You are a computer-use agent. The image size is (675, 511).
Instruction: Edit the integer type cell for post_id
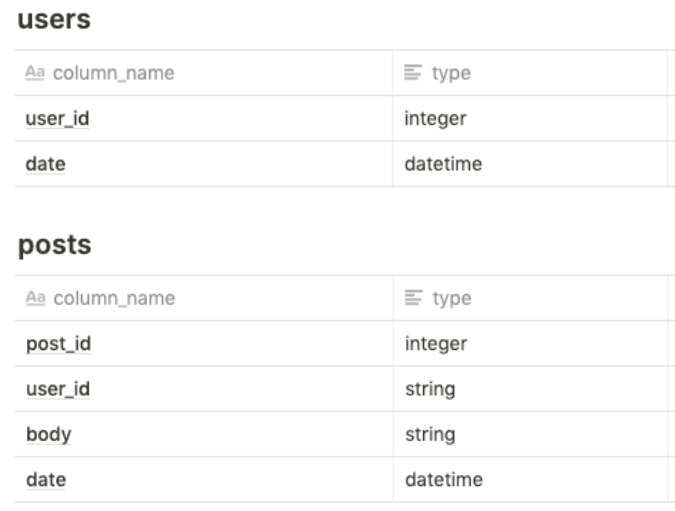coord(530,344)
